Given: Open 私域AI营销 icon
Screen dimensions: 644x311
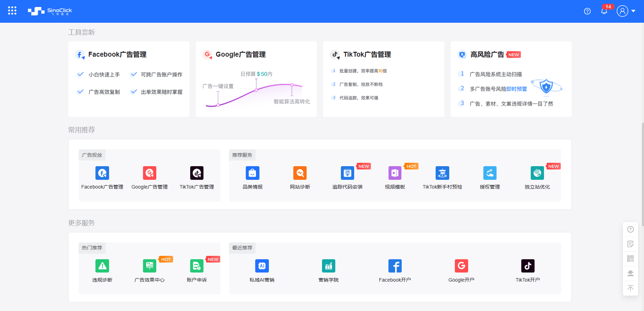Looking at the screenshot, I should tap(262, 266).
